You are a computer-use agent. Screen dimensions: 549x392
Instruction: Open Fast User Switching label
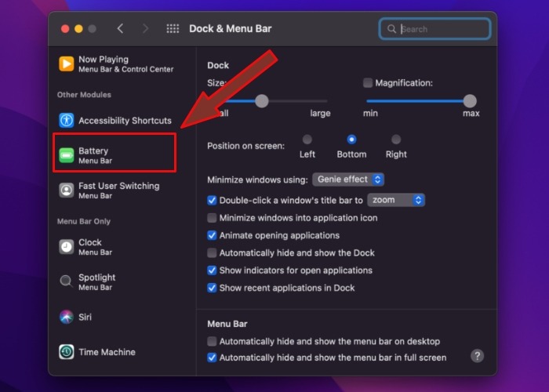click(x=119, y=186)
